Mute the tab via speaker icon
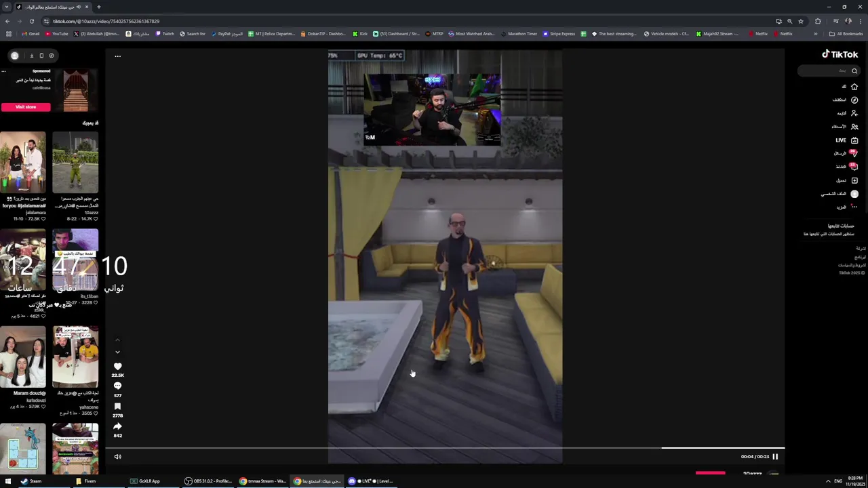868x488 pixels. (79, 7)
